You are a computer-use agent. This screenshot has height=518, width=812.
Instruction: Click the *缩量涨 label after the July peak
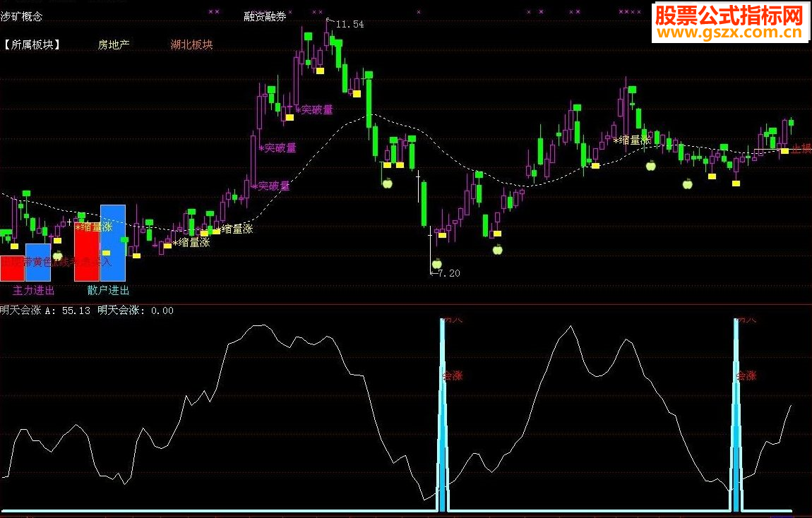(x=632, y=140)
